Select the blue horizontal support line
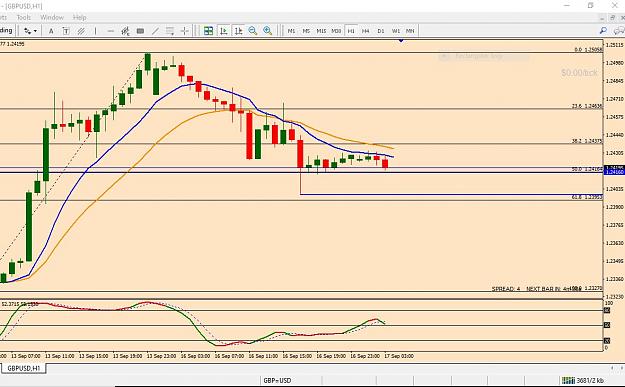This screenshot has height=387, width=625. 450,194
